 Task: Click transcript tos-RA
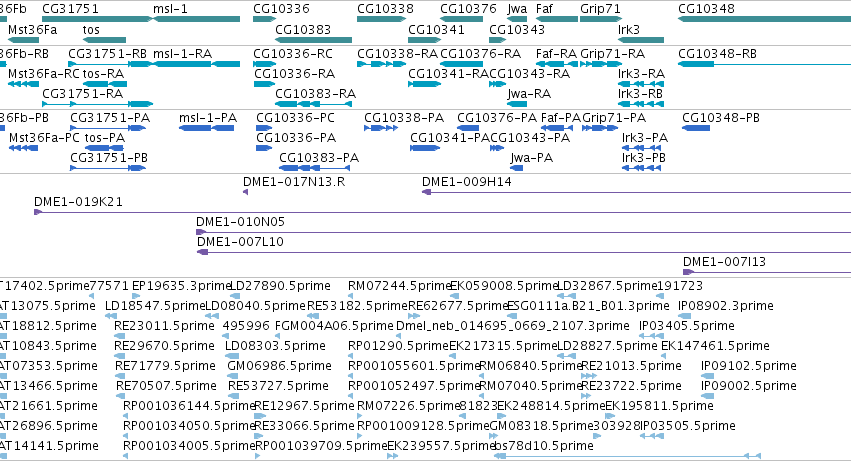click(x=104, y=74)
